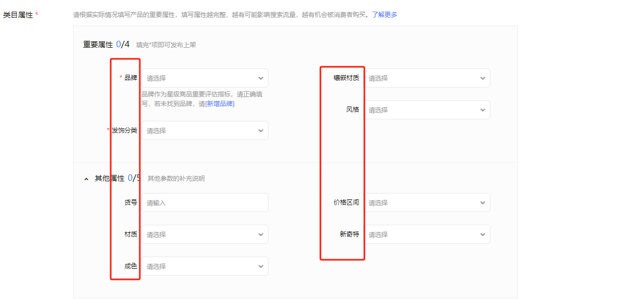This screenshot has width=644, height=299.
Task: Click the chevron icon in 材质 selector
Action: (x=261, y=235)
